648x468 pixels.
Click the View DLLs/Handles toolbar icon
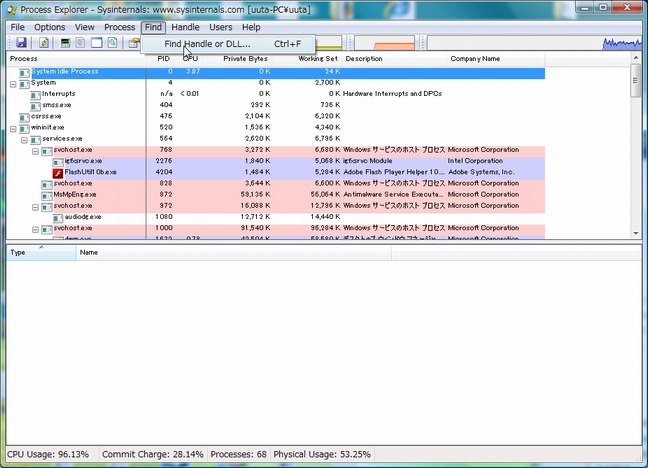112,43
